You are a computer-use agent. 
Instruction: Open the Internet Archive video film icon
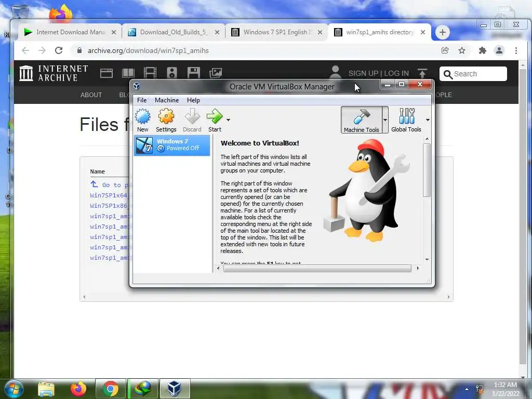pos(150,73)
